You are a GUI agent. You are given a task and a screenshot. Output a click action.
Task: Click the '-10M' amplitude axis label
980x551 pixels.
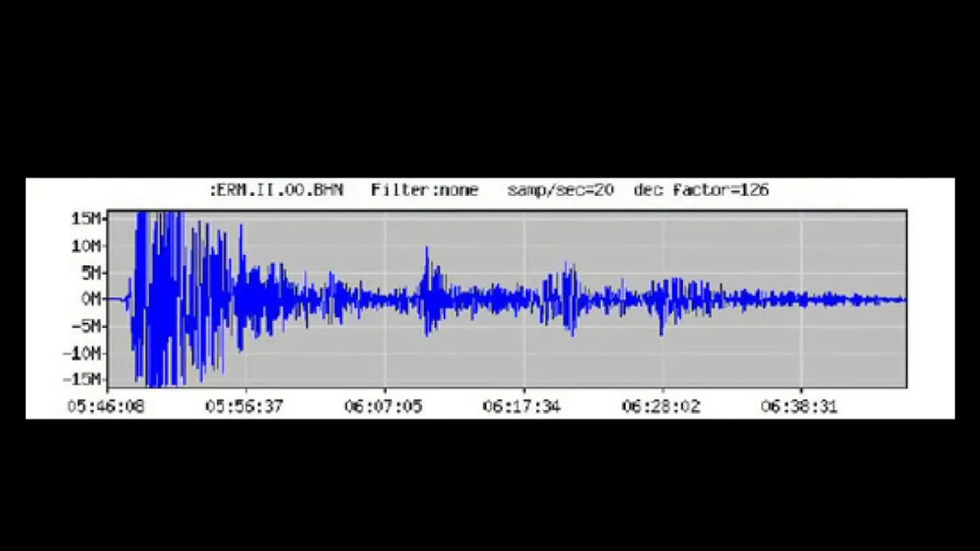pos(83,353)
